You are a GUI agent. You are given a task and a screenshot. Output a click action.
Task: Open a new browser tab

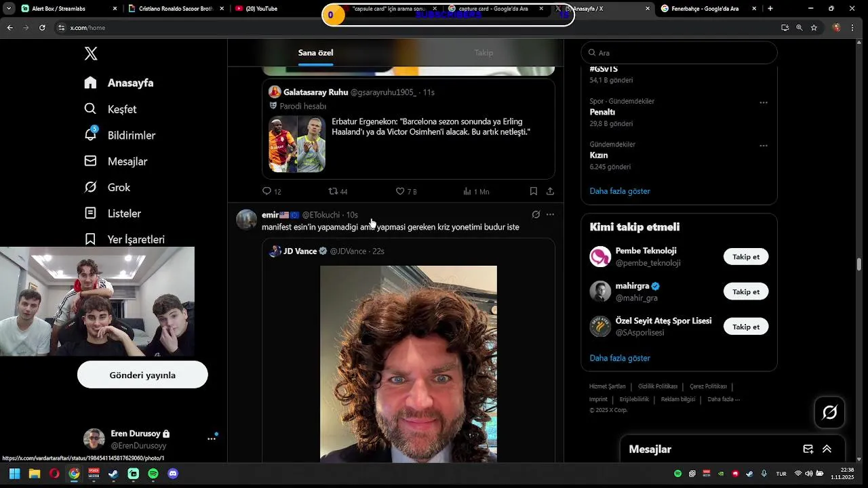[x=770, y=9]
